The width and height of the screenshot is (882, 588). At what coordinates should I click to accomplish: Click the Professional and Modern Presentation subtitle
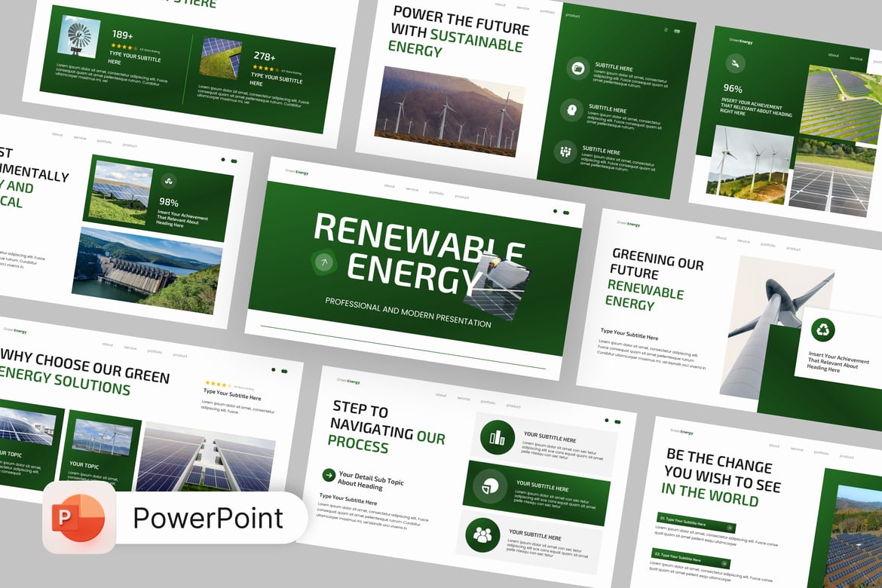(x=408, y=312)
